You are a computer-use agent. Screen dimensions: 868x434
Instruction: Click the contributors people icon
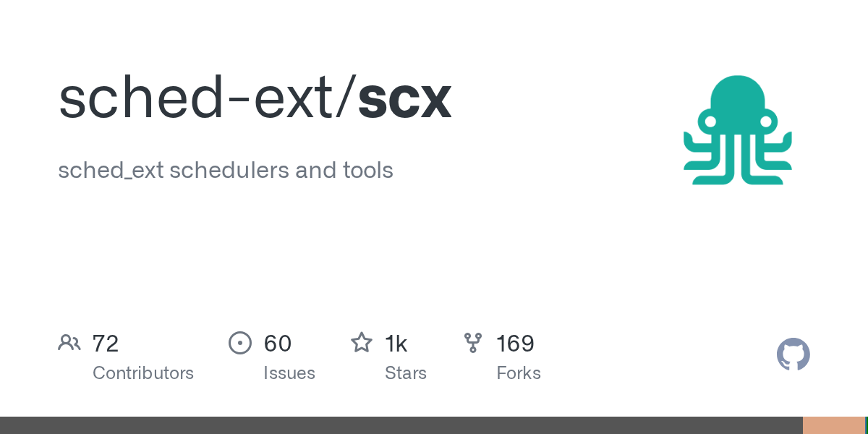[x=69, y=343]
